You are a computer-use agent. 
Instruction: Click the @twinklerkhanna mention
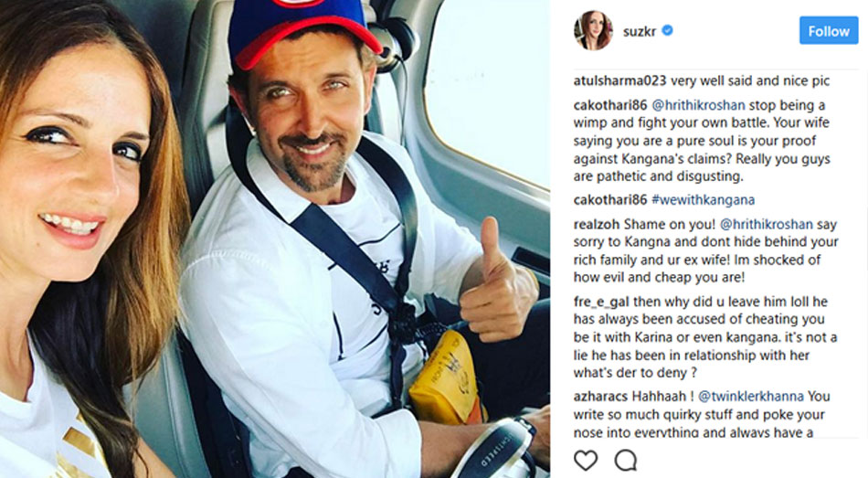[751, 397]
